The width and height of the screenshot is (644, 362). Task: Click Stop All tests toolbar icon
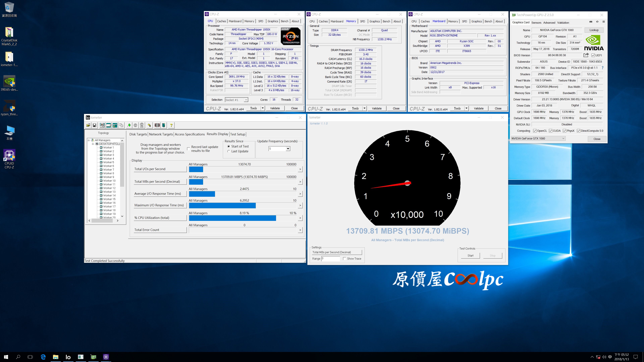pyautogui.click(x=142, y=125)
